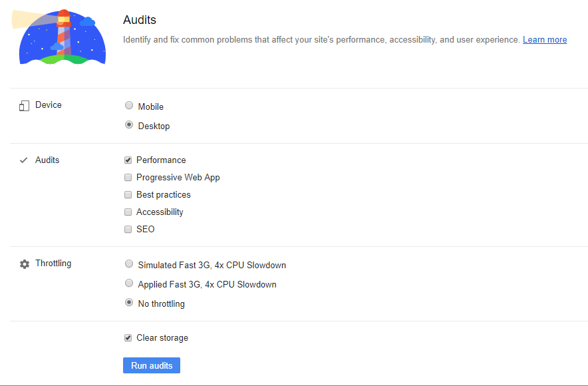
Task: Uncheck the Performance audit
Action: click(x=128, y=160)
